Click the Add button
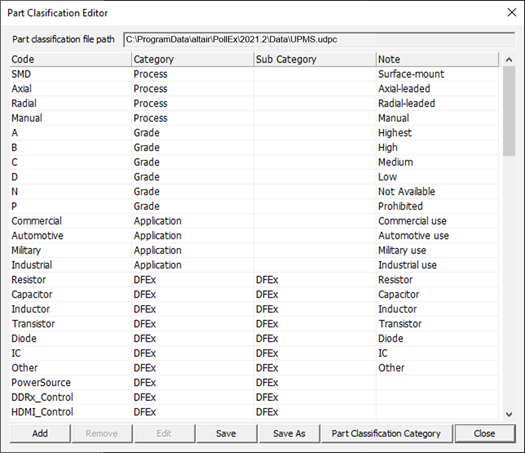Image resolution: width=525 pixels, height=453 pixels. pyautogui.click(x=40, y=434)
